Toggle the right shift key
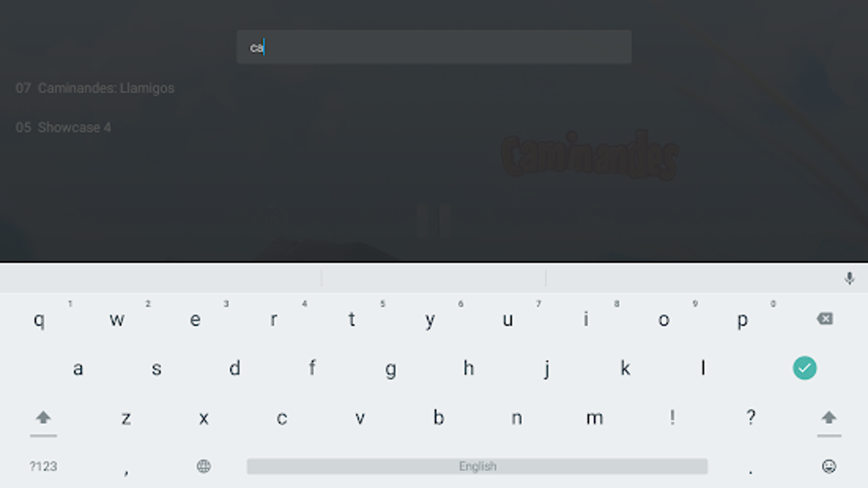This screenshot has width=868, height=488. pos(829,417)
